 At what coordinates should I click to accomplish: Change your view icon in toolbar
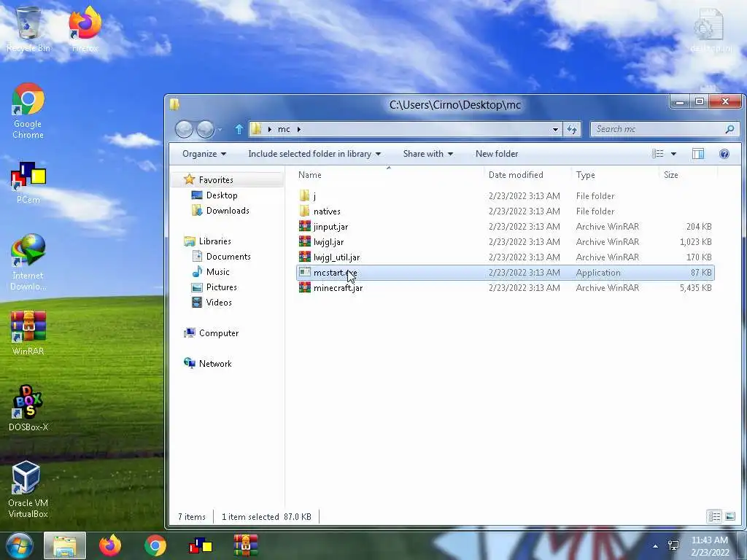(x=658, y=153)
